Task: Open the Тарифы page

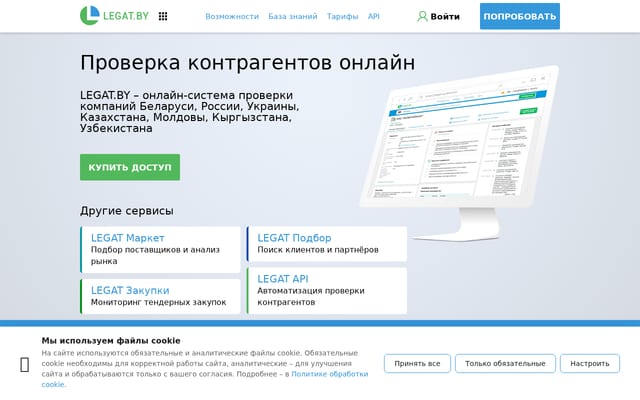Action: pyautogui.click(x=342, y=16)
